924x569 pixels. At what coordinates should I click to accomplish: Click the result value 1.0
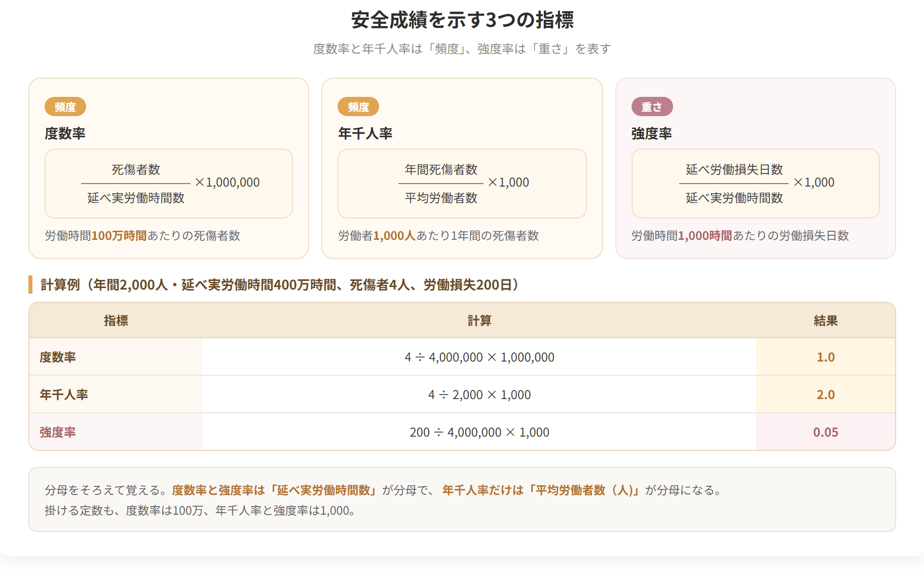click(826, 357)
